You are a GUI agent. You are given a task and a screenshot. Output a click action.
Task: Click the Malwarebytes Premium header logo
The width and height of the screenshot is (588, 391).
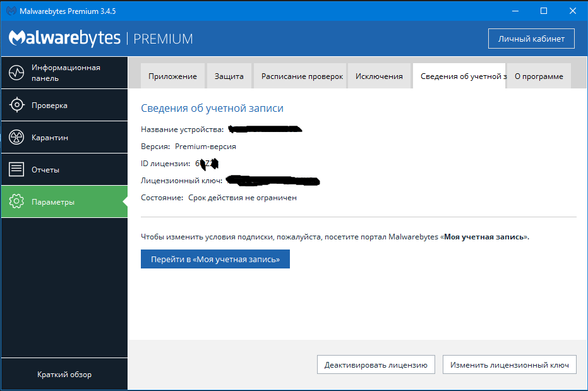pos(100,39)
